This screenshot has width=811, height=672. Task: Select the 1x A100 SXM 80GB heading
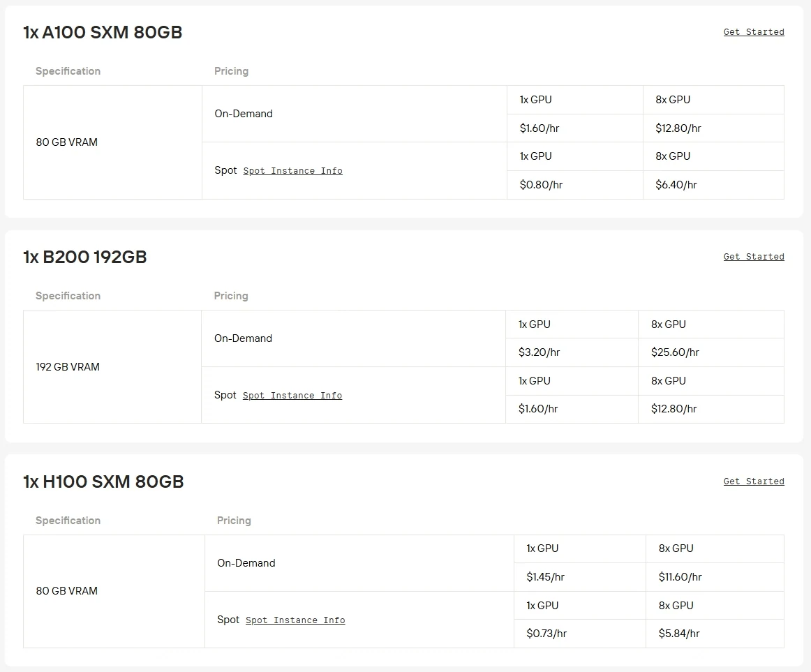103,32
